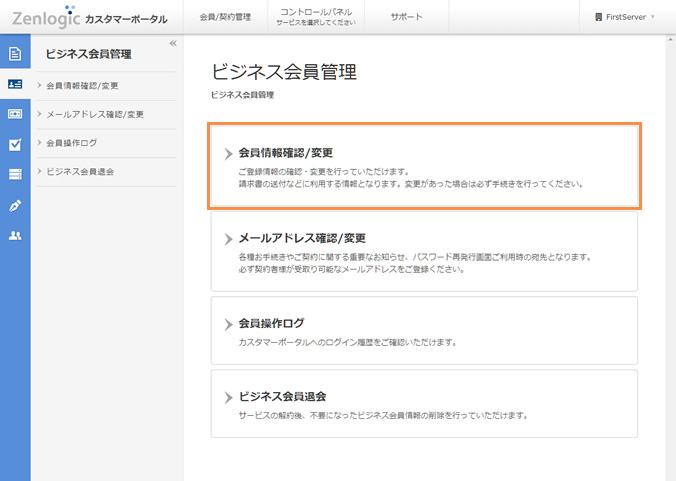
Task: Collapse the side panel with double chevron
Action: click(173, 44)
